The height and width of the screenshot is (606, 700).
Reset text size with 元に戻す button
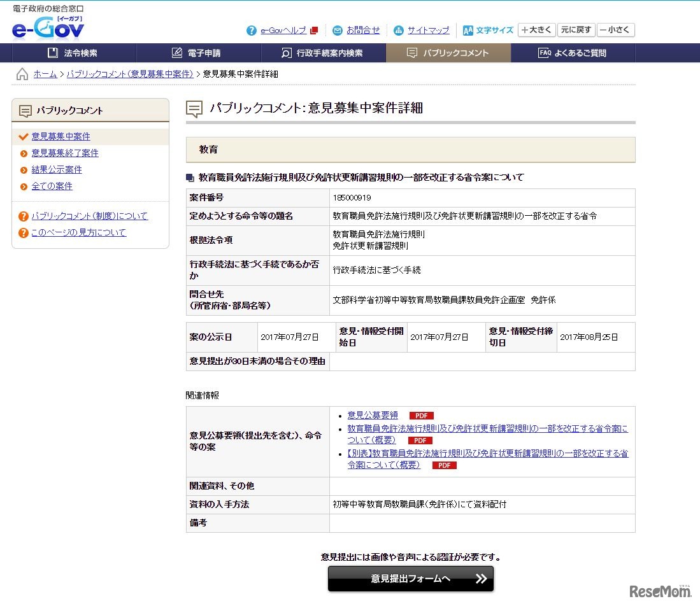click(576, 30)
